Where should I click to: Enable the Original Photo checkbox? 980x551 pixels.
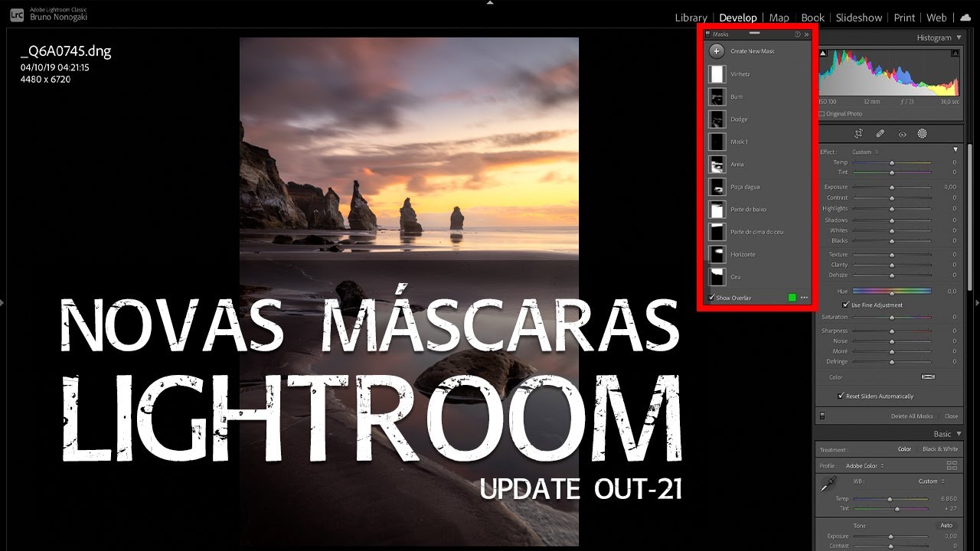tap(822, 114)
